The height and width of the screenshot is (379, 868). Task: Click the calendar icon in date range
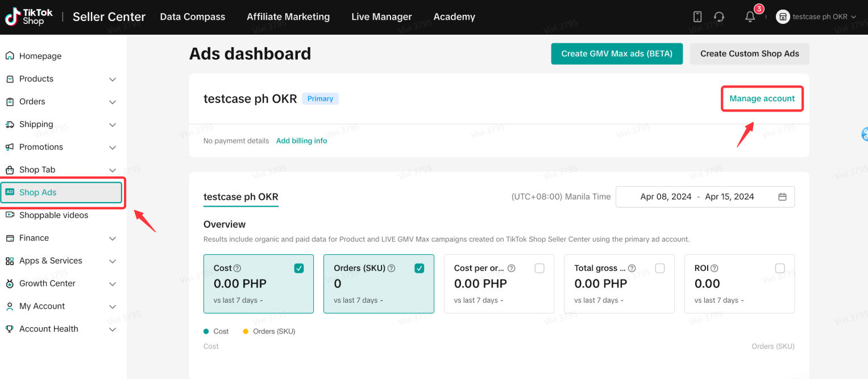[x=782, y=197]
